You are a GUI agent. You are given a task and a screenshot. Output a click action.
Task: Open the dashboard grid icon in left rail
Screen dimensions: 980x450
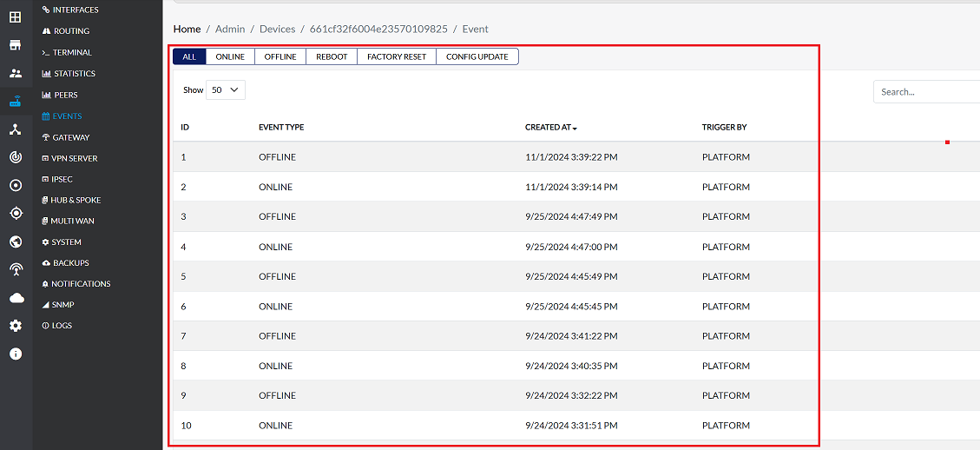pyautogui.click(x=16, y=17)
